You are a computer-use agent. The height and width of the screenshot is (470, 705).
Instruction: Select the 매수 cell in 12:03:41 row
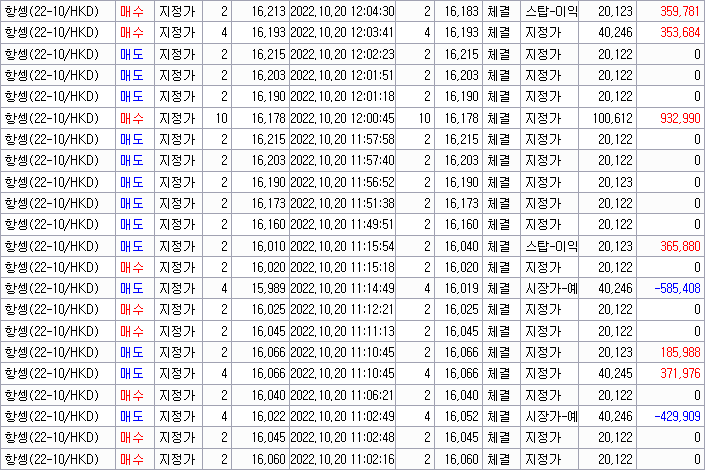[132, 33]
